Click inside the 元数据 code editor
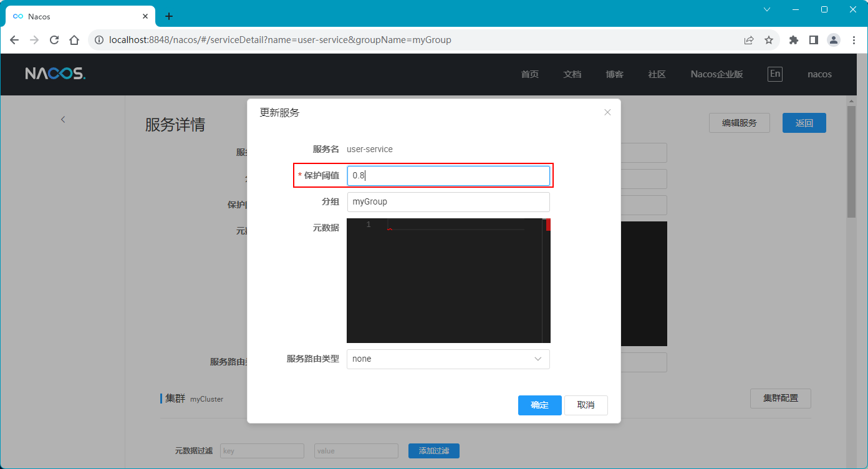 point(448,281)
